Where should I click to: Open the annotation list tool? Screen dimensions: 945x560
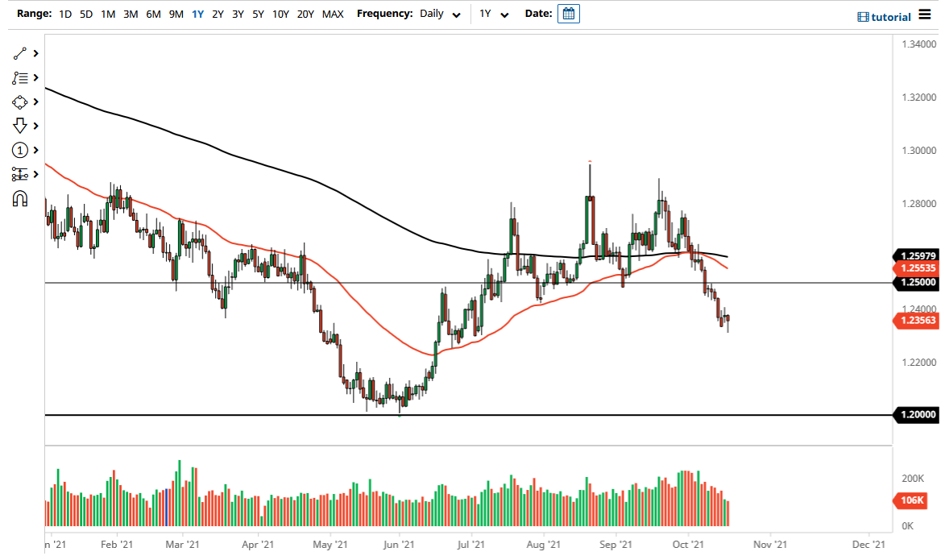pos(22,77)
